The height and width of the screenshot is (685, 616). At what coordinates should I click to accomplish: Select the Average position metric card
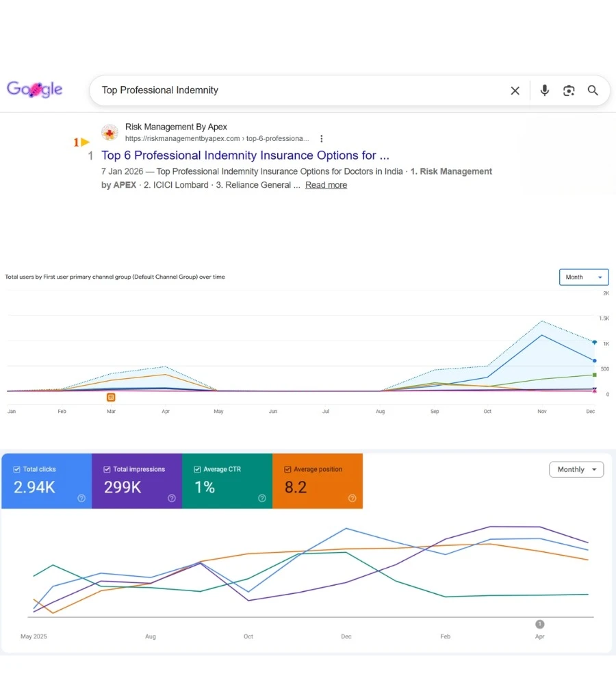(x=318, y=481)
